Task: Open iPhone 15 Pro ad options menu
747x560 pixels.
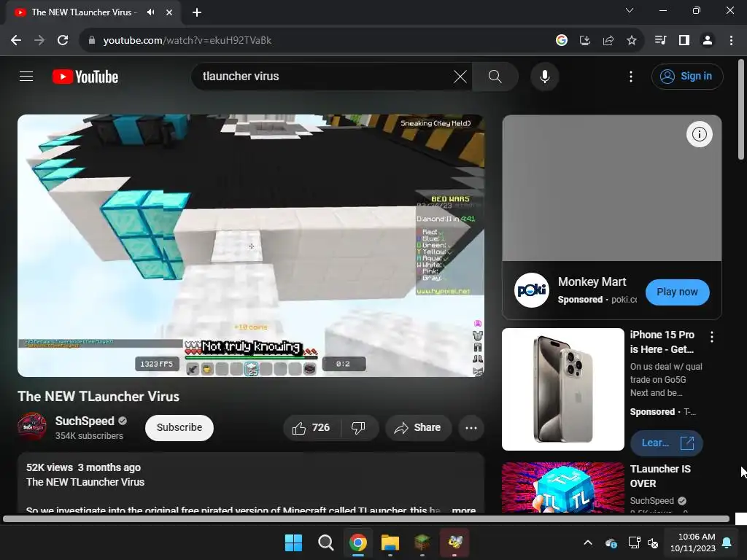Action: [712, 337]
